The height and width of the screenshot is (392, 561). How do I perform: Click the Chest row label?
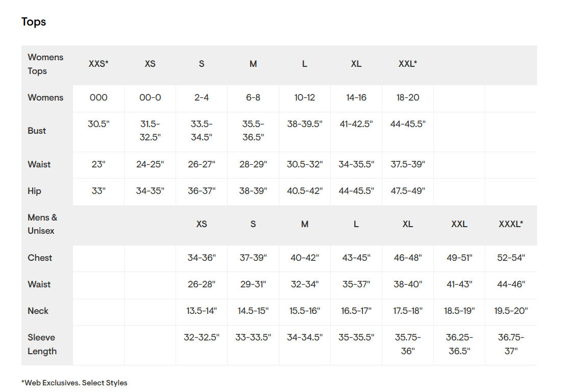[x=40, y=258]
